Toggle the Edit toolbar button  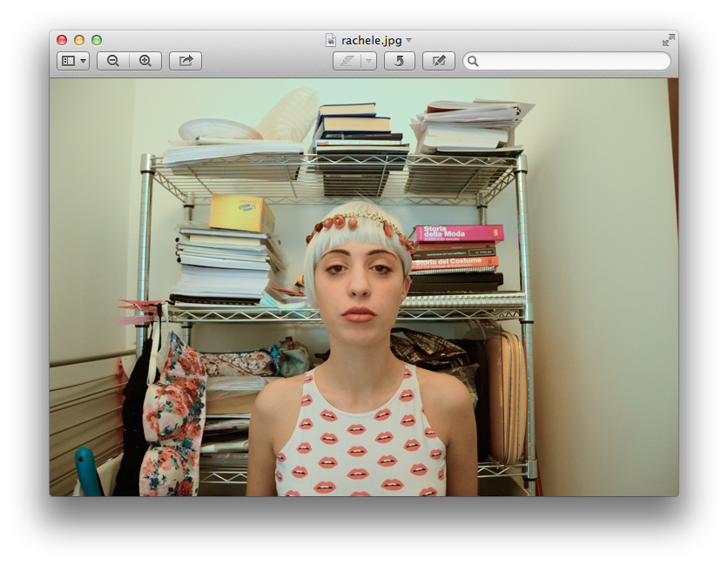439,61
